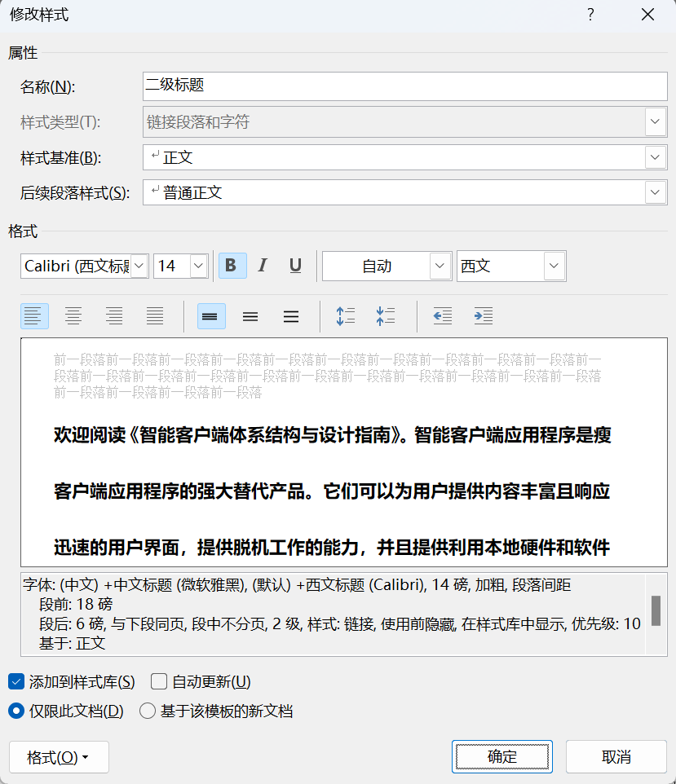Set 1.5 line spacing
This screenshot has width=676, height=784.
coord(250,316)
